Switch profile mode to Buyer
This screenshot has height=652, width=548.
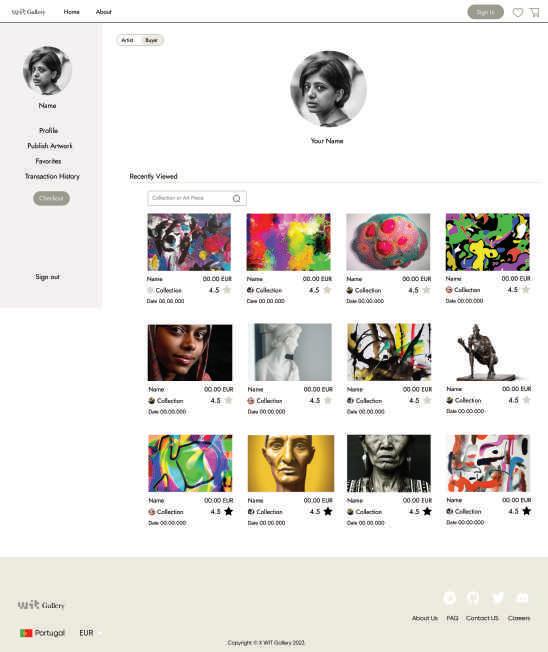pyautogui.click(x=151, y=40)
